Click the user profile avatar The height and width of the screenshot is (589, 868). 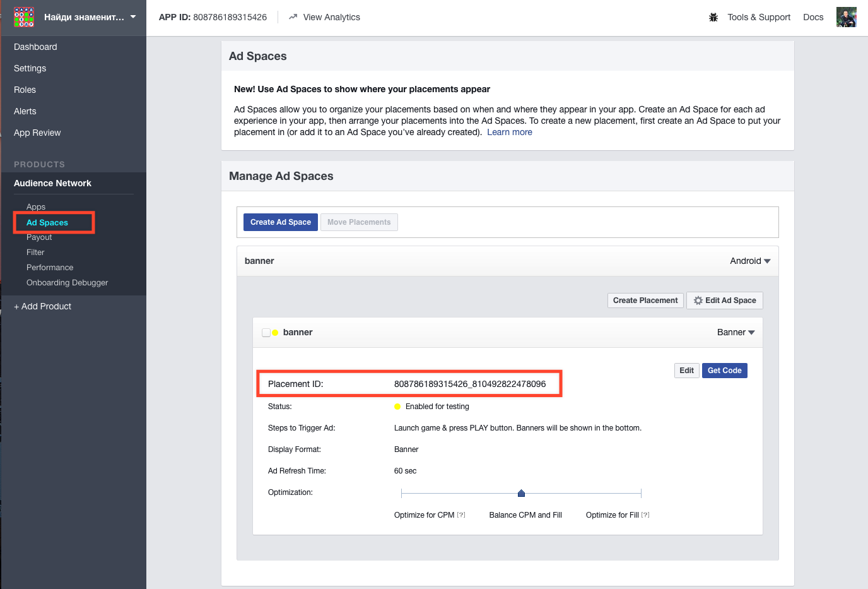pos(847,17)
